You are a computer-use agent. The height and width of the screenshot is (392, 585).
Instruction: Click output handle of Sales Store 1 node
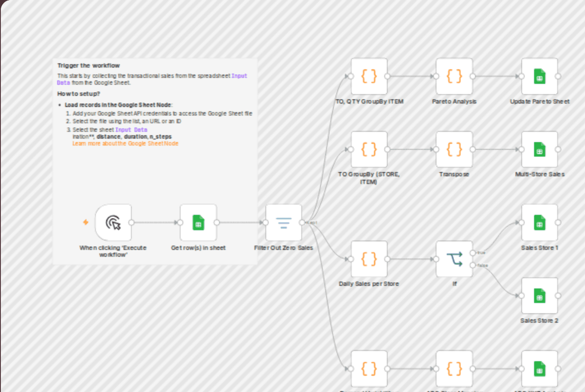point(558,223)
